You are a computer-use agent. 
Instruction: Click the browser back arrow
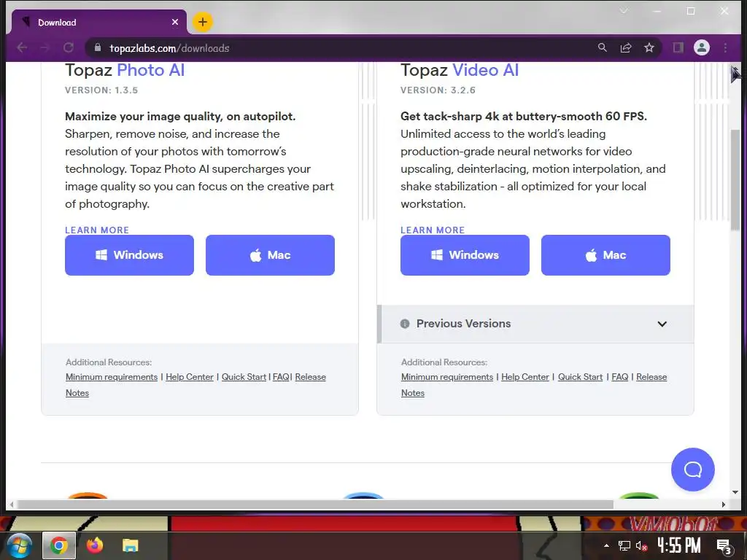click(22, 47)
